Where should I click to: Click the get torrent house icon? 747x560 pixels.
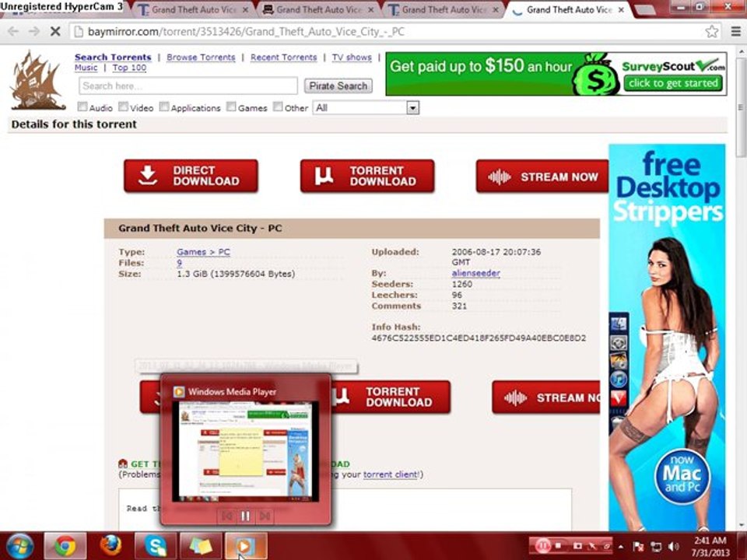[123, 464]
